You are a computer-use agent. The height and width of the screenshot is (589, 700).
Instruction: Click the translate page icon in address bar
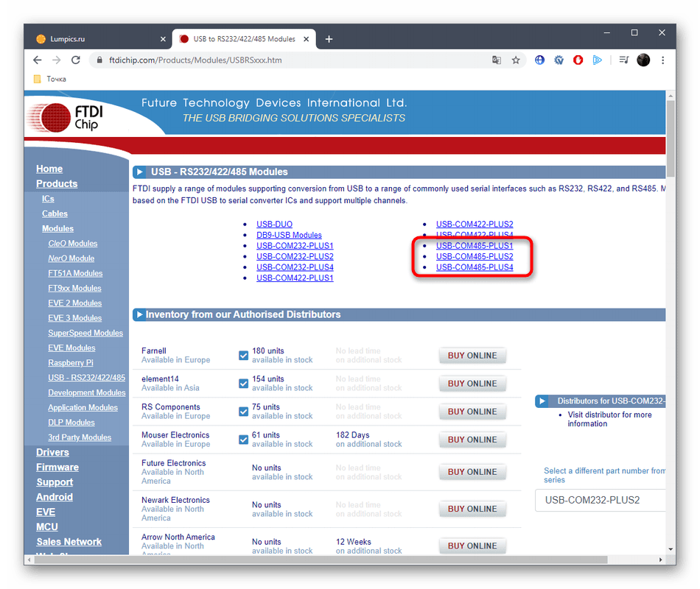point(497,60)
